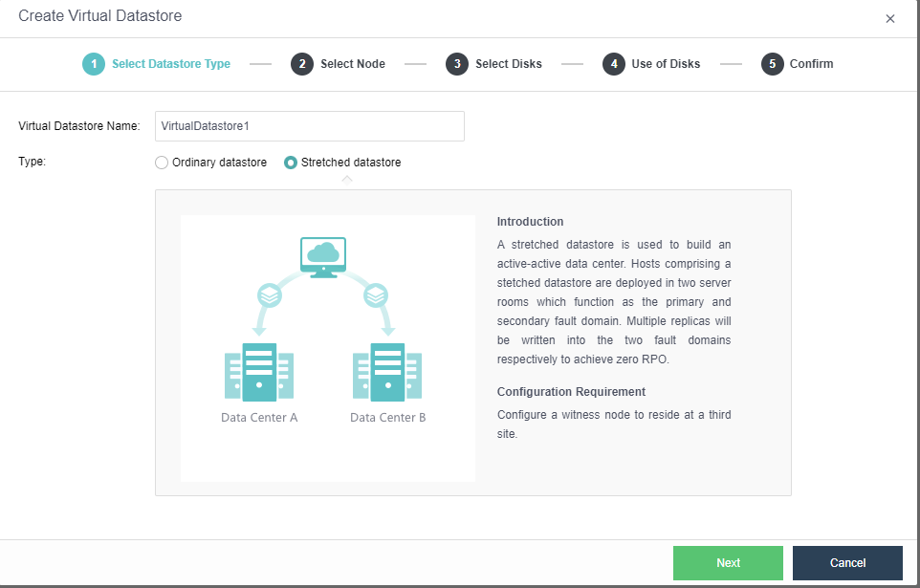This screenshot has width=920, height=588.
Task: Close the Create Virtual Datastore dialog
Action: click(889, 17)
